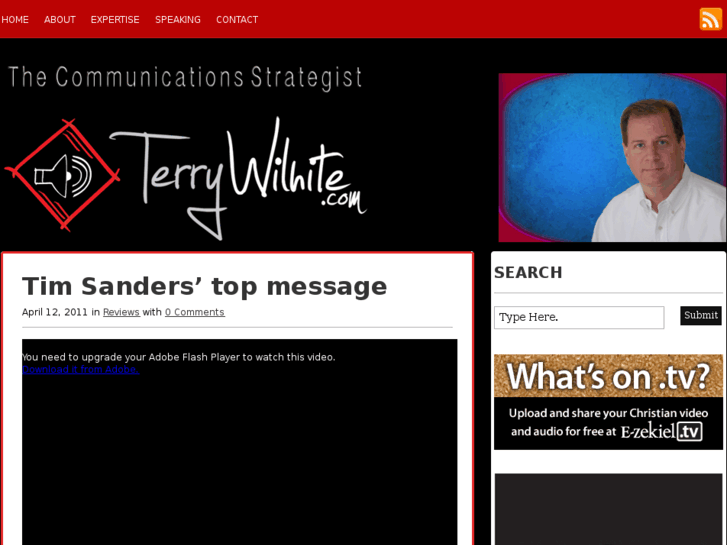Open the 'Tim Sanders' top message' post title
The image size is (727, 545).
tap(204, 286)
